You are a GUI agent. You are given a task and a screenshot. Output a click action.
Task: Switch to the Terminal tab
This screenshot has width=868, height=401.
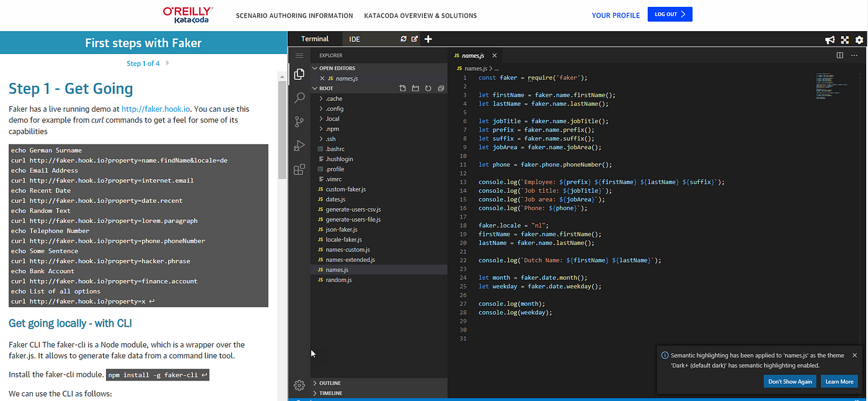pos(315,39)
